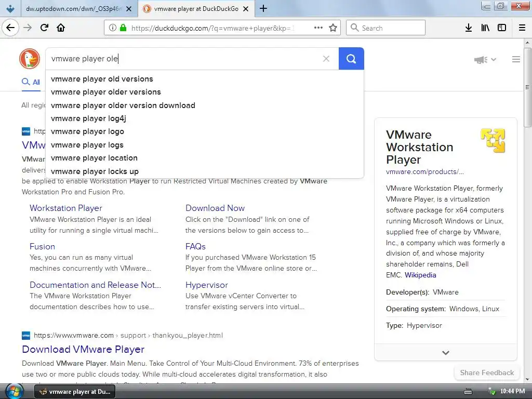Click the on-screen keyboard tray icon
The width and height of the screenshot is (532, 399).
point(468,392)
